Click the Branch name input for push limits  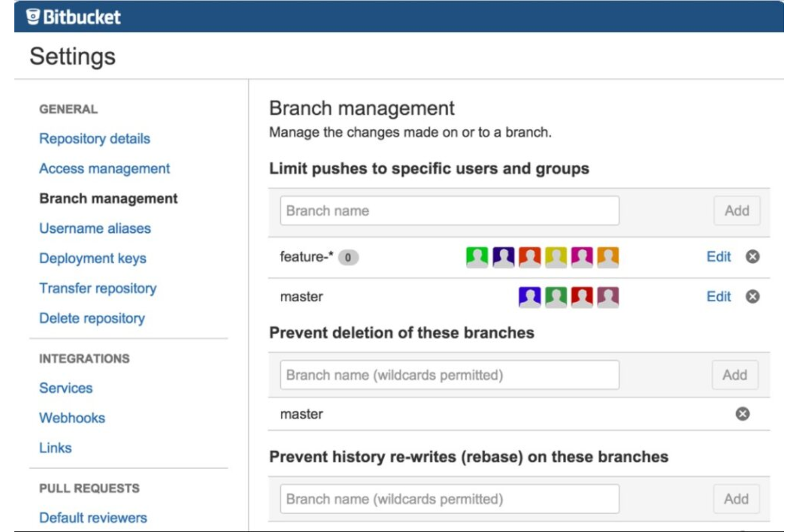pyautogui.click(x=450, y=210)
